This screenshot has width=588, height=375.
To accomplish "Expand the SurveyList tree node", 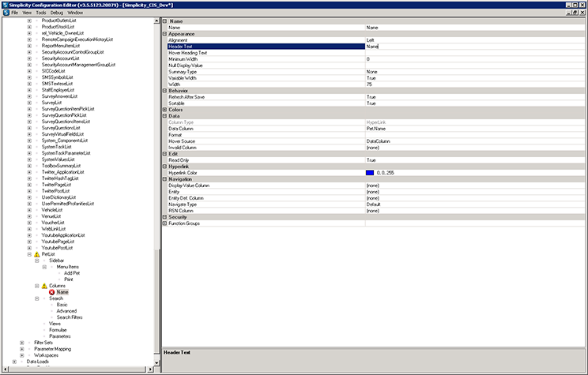I will tap(29, 103).
